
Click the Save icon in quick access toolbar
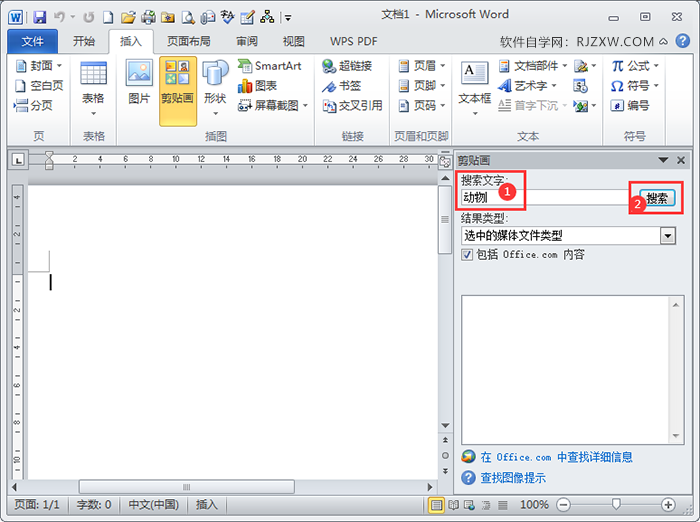click(x=40, y=17)
